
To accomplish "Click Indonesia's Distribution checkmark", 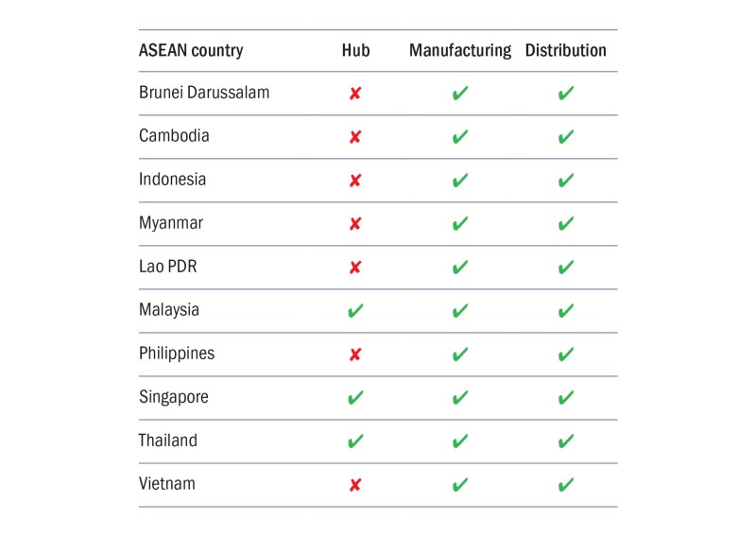I will click(x=566, y=181).
